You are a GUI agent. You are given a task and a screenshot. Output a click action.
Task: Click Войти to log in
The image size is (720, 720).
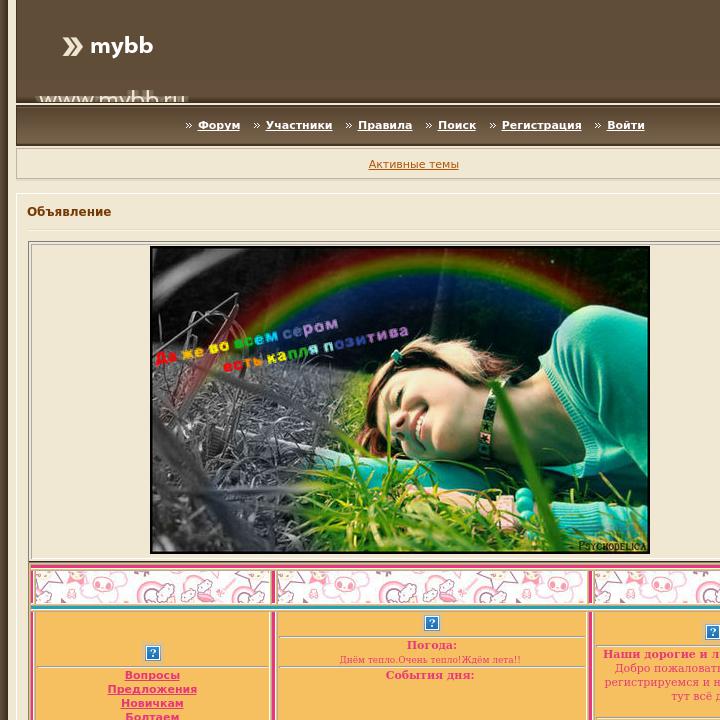tap(625, 125)
